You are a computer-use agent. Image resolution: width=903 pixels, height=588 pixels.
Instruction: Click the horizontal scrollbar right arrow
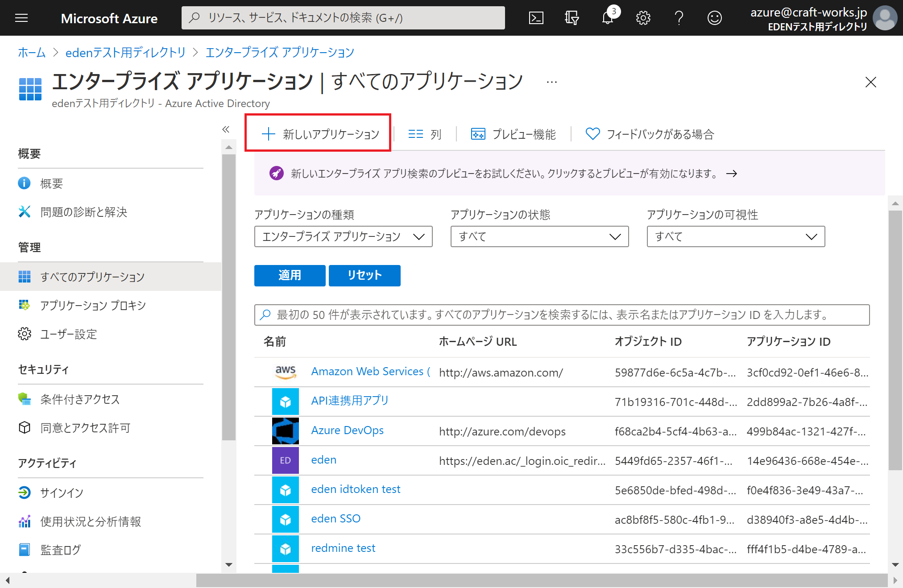coord(895,580)
